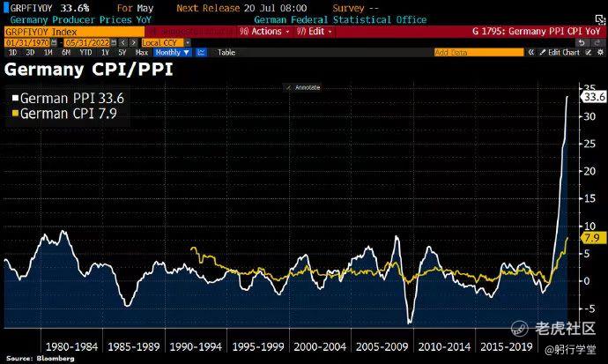Click the redo arrow icon
The image size is (608, 364).
[597, 42]
